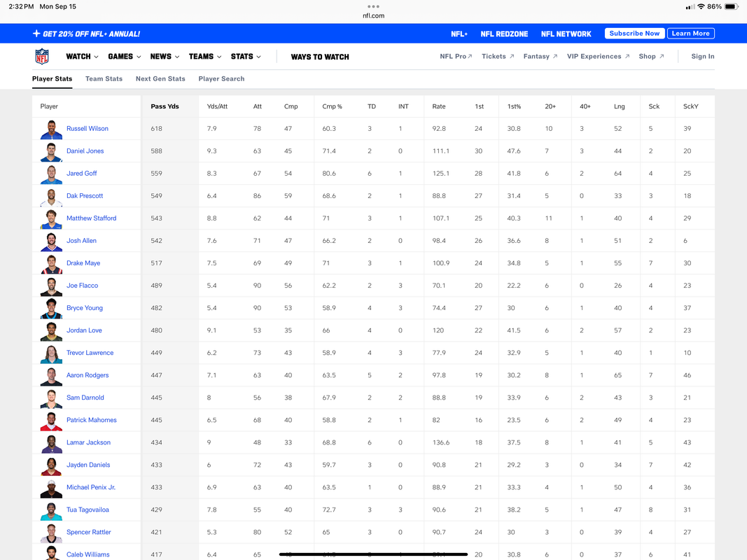Click Bryce Young's headshot

51,308
